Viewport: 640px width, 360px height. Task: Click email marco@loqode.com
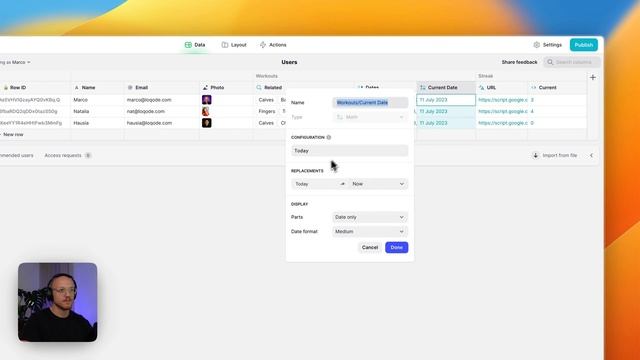point(149,100)
